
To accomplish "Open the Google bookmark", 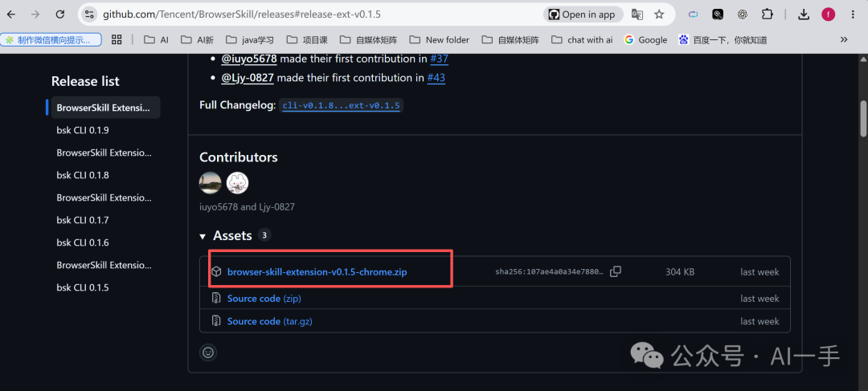I will click(645, 40).
